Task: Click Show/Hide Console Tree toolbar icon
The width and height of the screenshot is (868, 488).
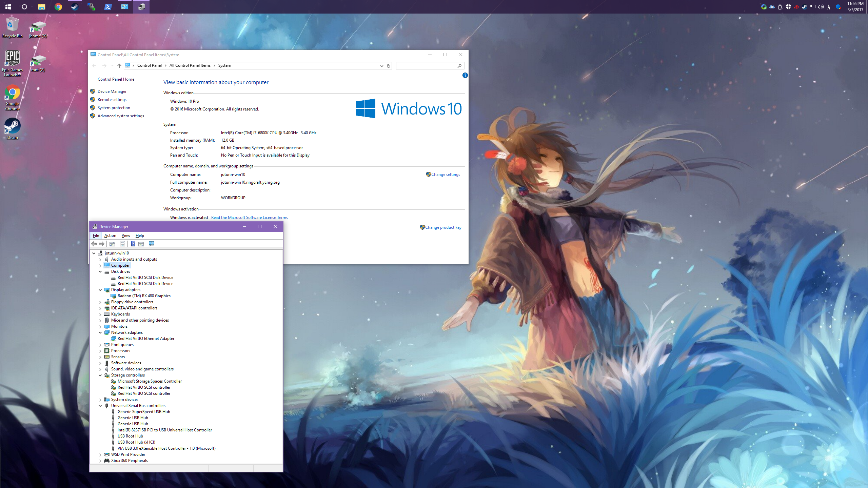Action: point(112,244)
